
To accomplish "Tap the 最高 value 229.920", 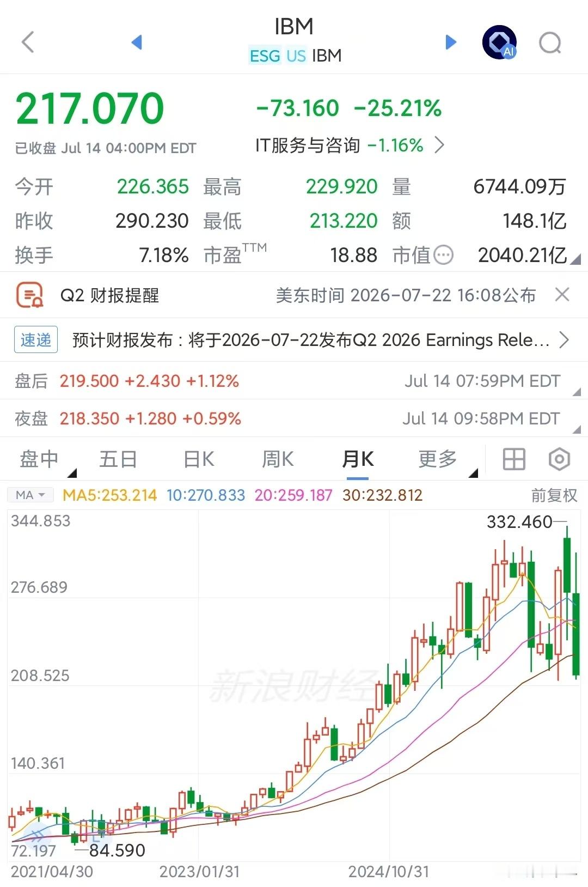I will pos(341,187).
